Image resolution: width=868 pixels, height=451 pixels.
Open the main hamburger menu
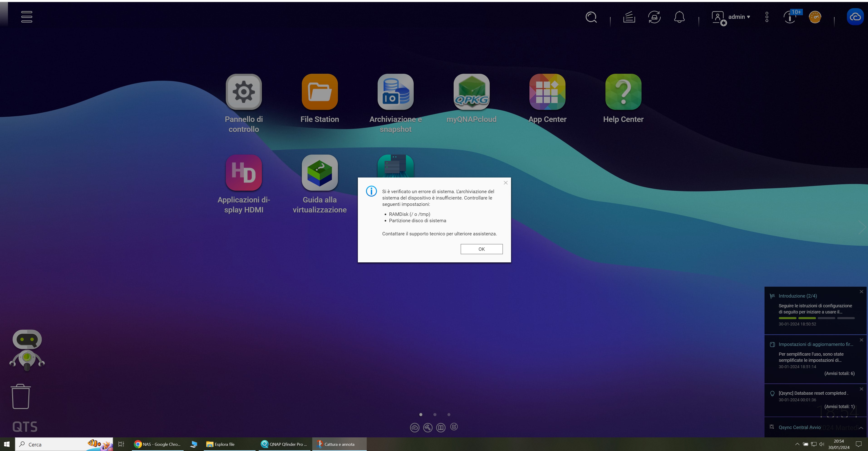point(27,17)
